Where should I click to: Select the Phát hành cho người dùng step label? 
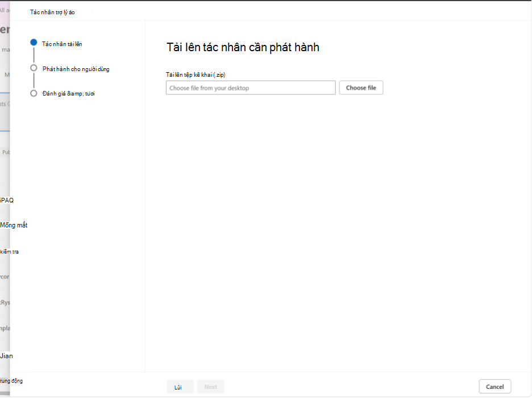(76, 69)
